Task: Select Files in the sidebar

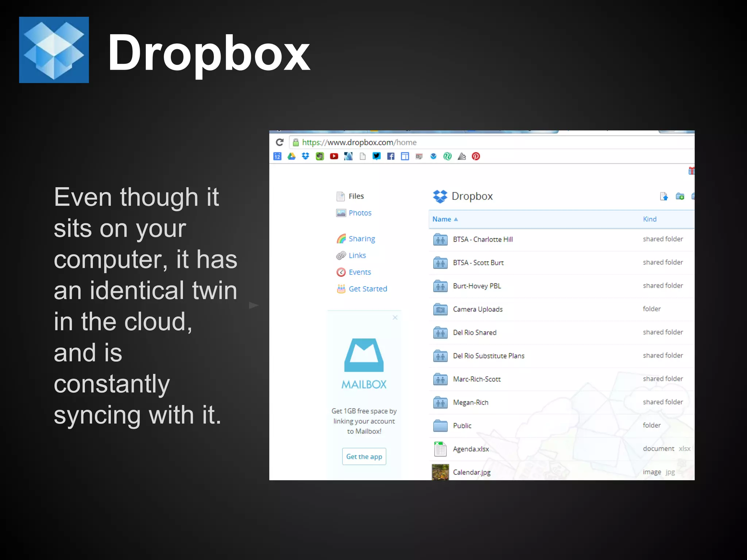Action: tap(350, 196)
